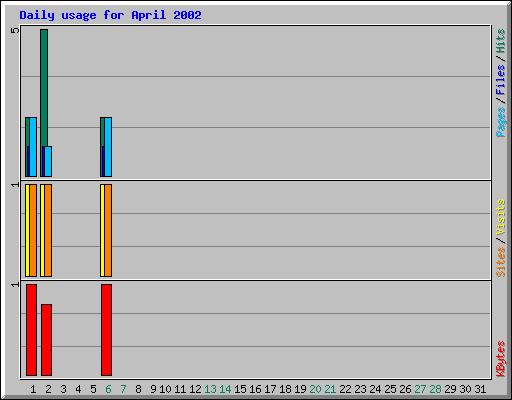
Task: Click the green day '6' axis label
Action: pos(108,389)
